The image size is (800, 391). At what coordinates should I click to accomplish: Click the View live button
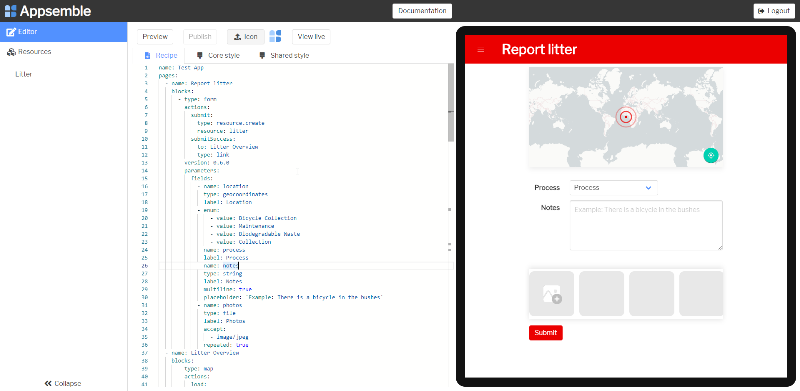pos(311,37)
